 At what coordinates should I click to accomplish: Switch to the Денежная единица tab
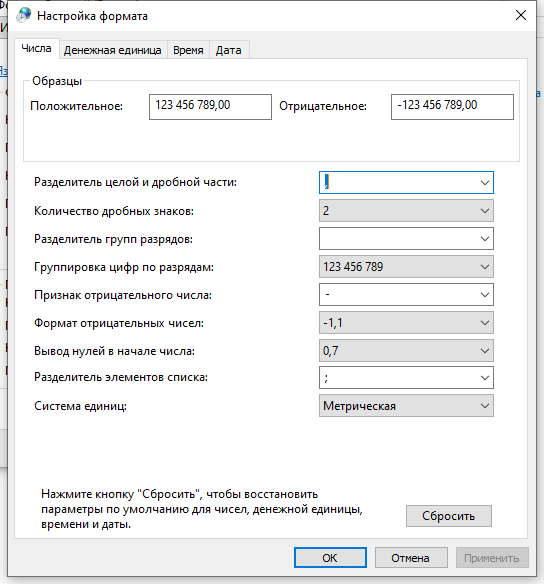tap(112, 50)
